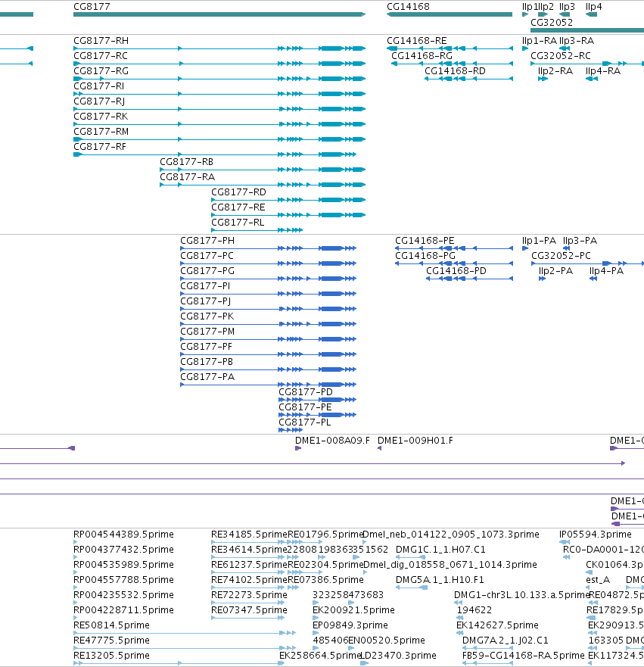Select protein CG8177-PG
This screenshot has width=644, height=667.
tap(207, 271)
